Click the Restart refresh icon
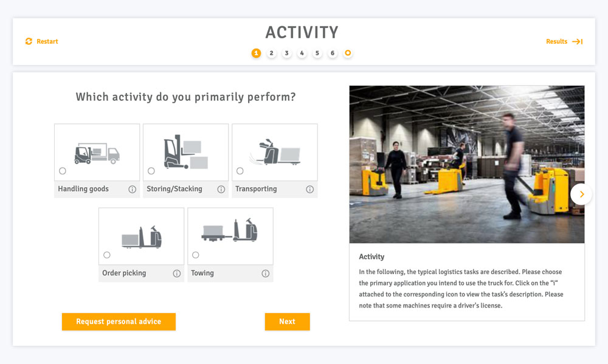 point(29,41)
